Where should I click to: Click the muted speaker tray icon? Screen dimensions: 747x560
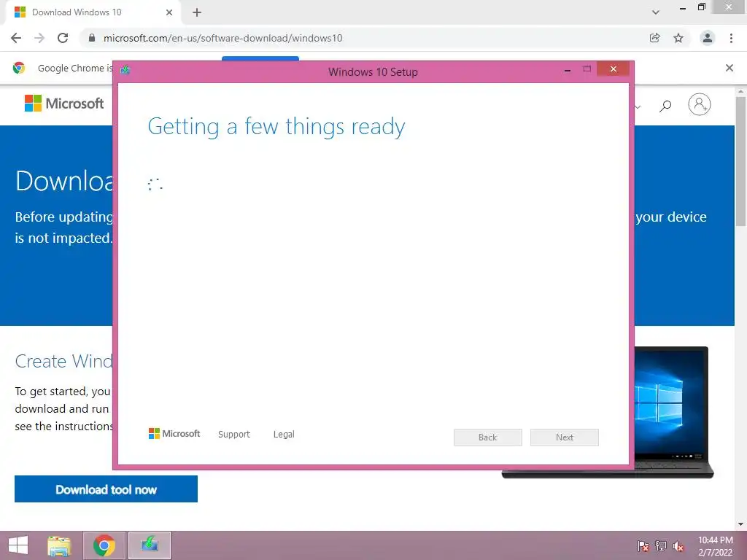pos(678,546)
